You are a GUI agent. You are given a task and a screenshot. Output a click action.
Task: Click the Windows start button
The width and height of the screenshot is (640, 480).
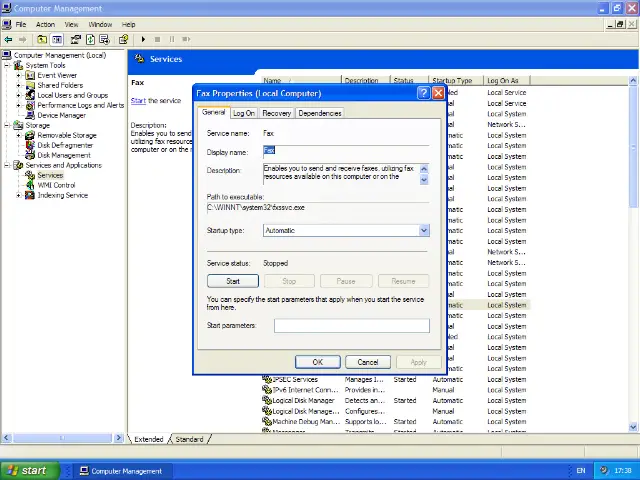(x=30, y=471)
